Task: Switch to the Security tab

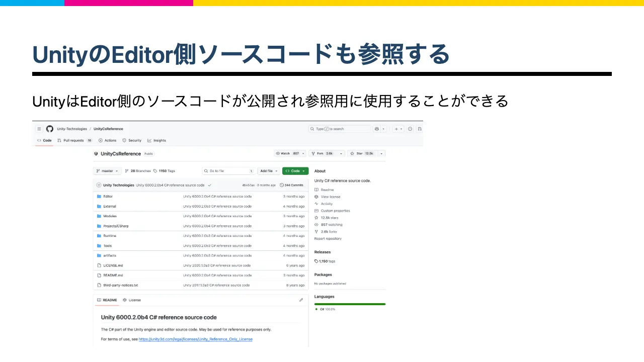Action: (x=132, y=140)
